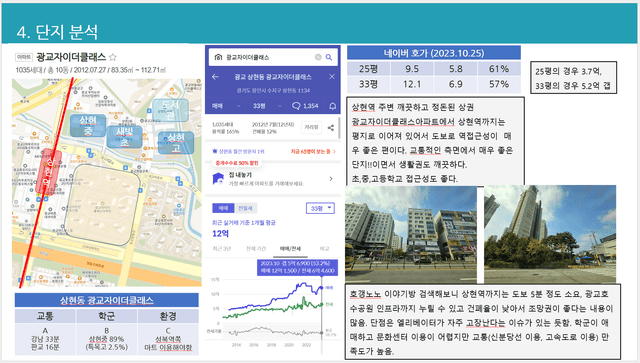
Task: Click the 상현역 주변 깨끗하고 정돈된 상권 text
Action: tap(413, 107)
